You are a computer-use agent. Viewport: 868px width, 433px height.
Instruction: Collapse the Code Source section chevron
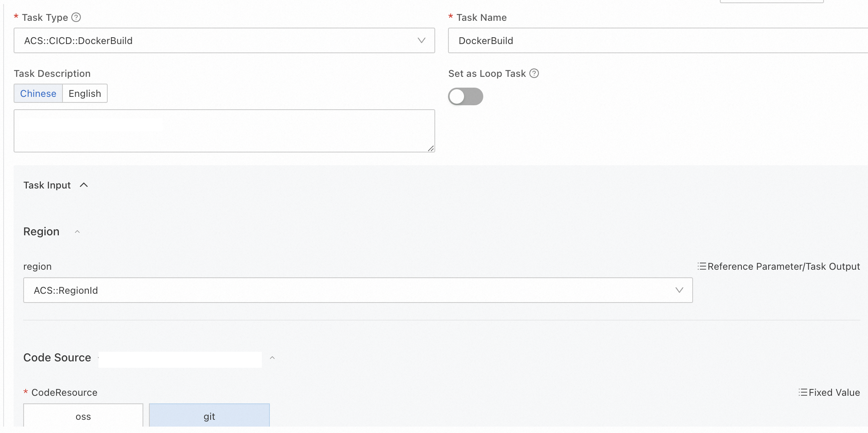pos(272,358)
